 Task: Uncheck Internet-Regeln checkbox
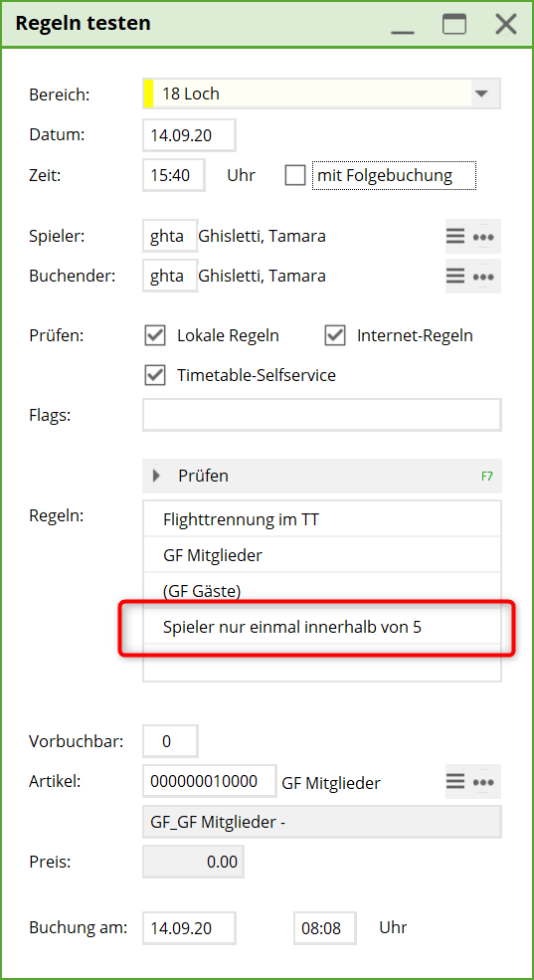click(335, 335)
